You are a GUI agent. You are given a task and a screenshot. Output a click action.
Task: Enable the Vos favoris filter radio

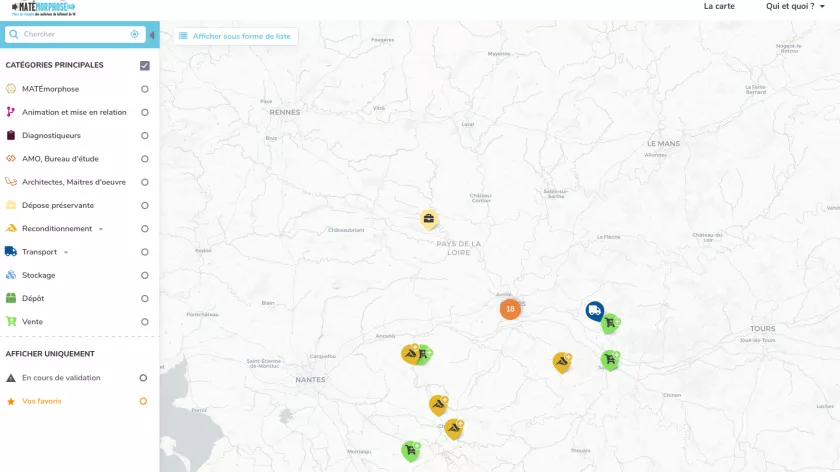point(143,401)
